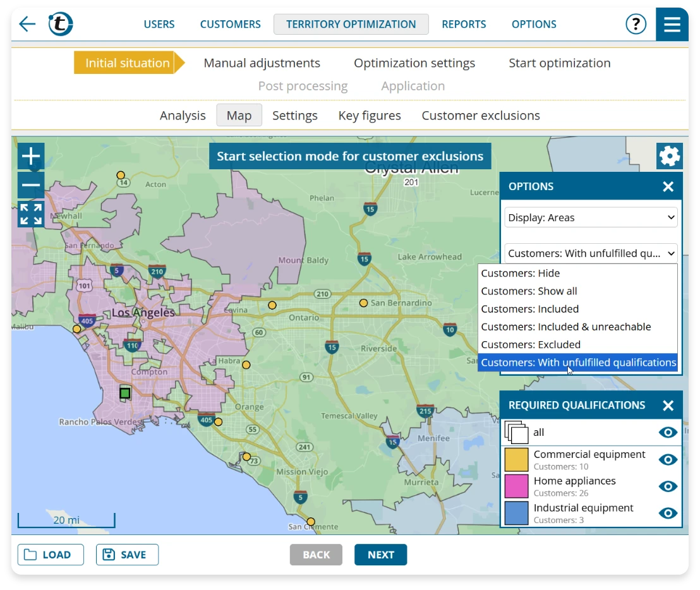
Task: Close the Required Qualifications panel
Action: coord(668,406)
